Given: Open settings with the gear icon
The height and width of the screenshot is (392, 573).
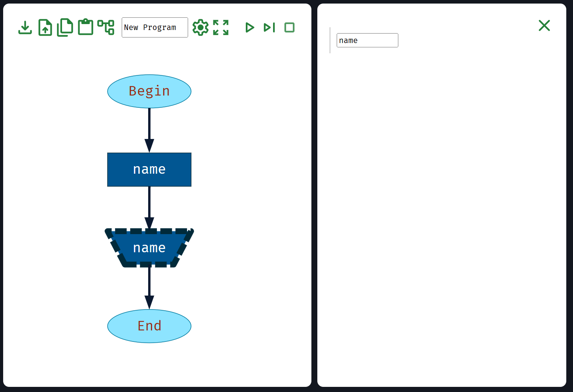Looking at the screenshot, I should [x=200, y=28].
